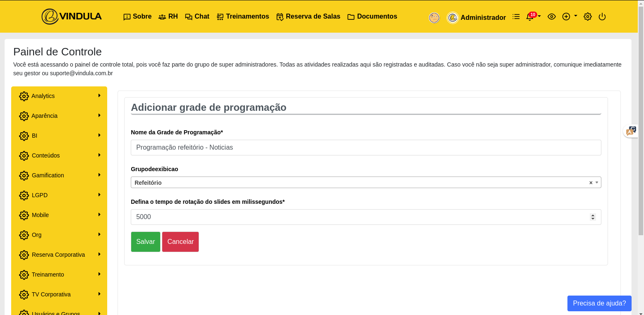644x315 pixels.
Task: Click the TV Corporativa gear icon
Action: (x=24, y=295)
